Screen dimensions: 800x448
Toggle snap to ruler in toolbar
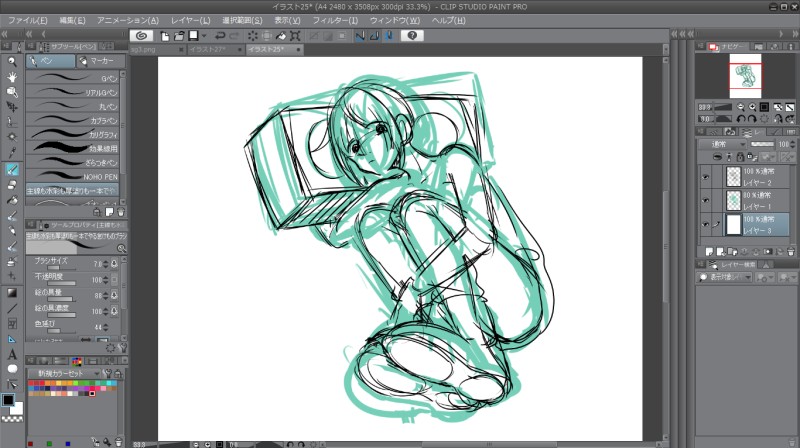coord(360,36)
